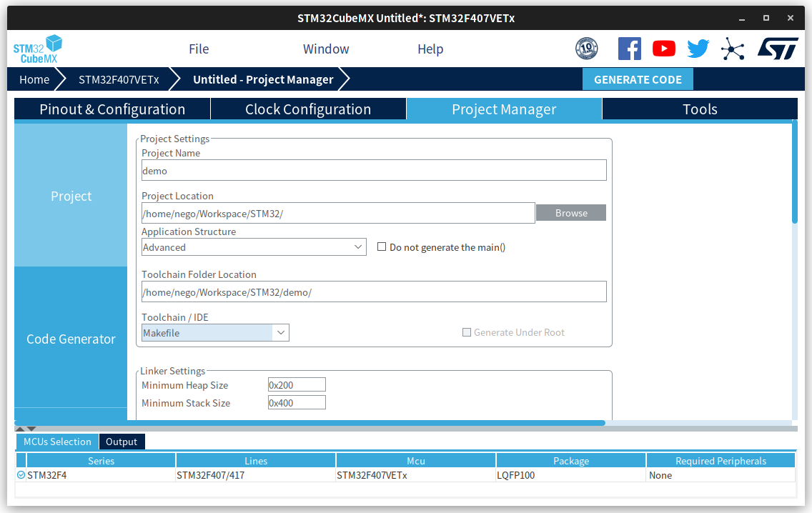Click the Project Name input field
This screenshot has width=812, height=513.
coord(374,170)
